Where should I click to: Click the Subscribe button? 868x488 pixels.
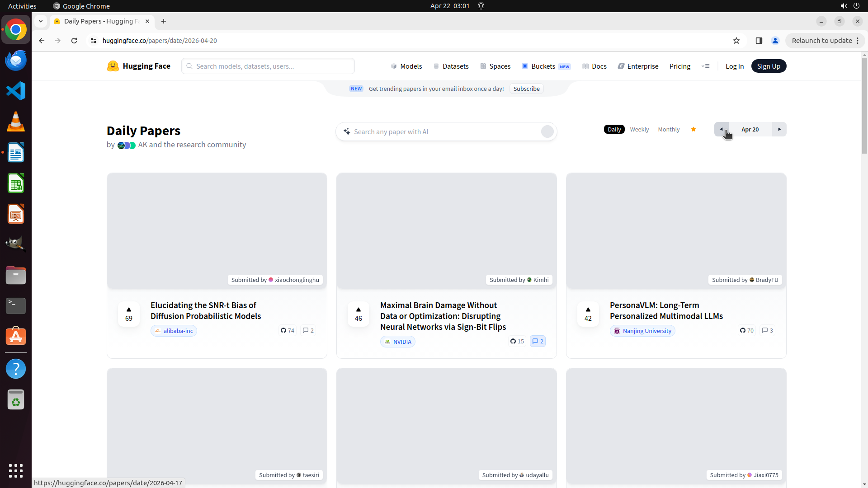pyautogui.click(x=526, y=89)
